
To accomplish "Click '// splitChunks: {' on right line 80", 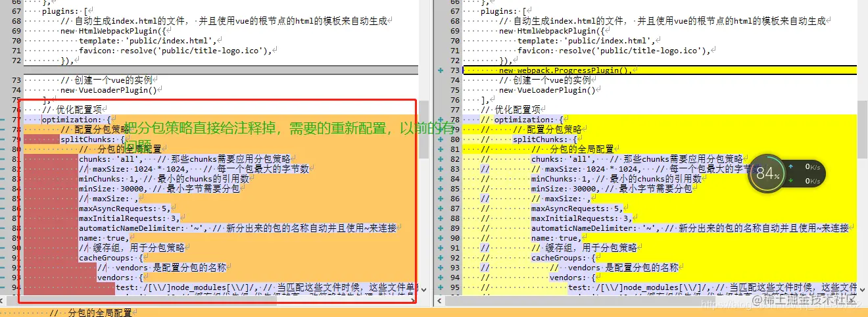I will [529, 139].
